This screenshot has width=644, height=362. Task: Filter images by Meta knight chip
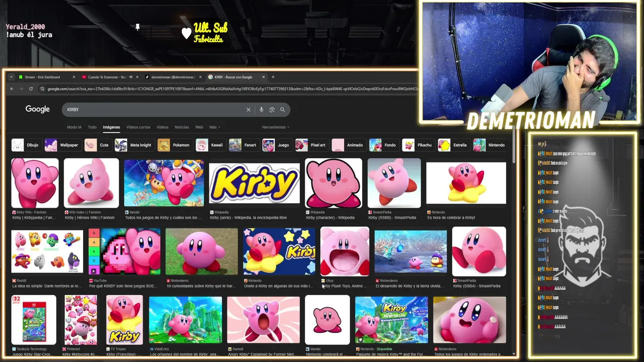pos(134,145)
